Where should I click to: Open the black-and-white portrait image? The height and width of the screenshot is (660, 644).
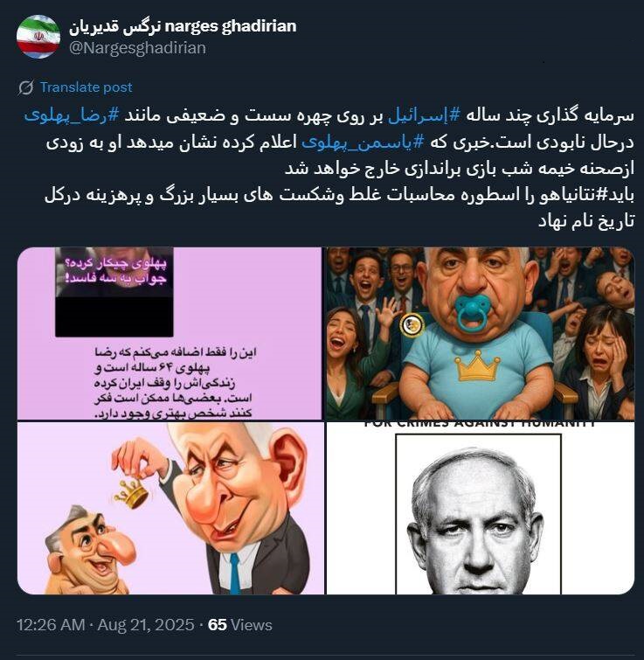(x=481, y=509)
